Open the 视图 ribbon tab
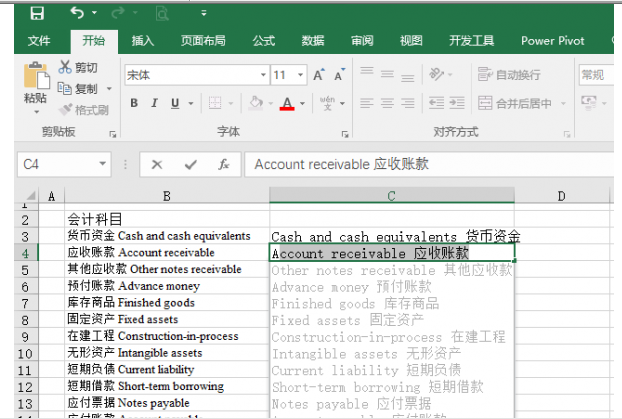 click(411, 40)
